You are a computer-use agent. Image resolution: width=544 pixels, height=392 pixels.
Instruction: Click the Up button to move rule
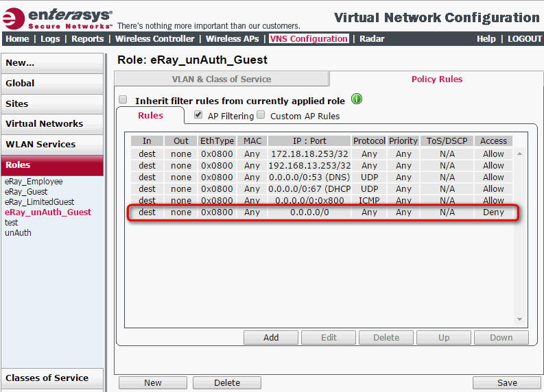click(444, 338)
